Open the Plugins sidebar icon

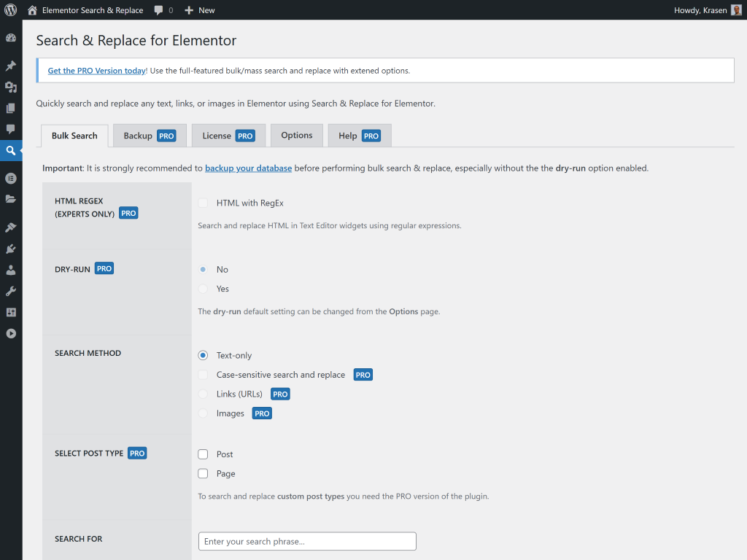point(11,249)
